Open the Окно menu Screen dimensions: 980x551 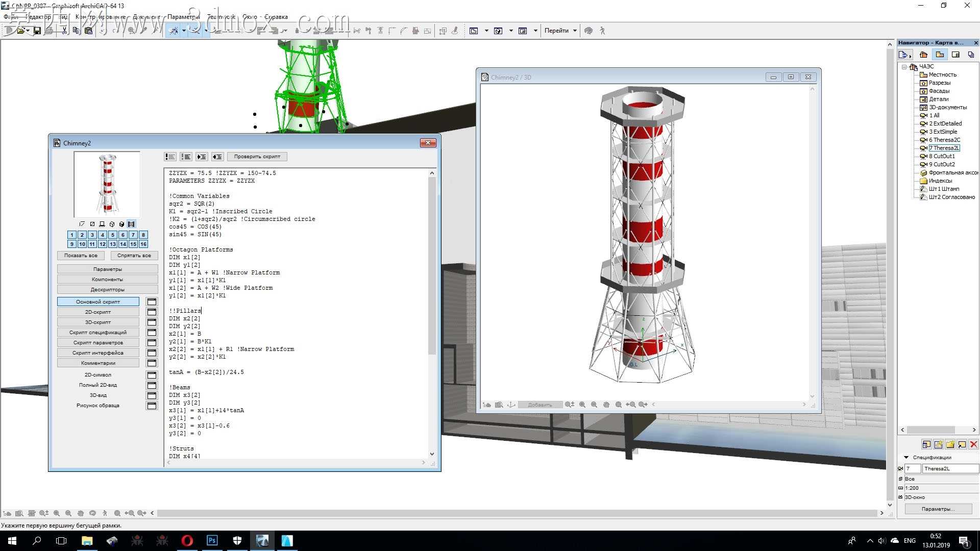point(250,17)
